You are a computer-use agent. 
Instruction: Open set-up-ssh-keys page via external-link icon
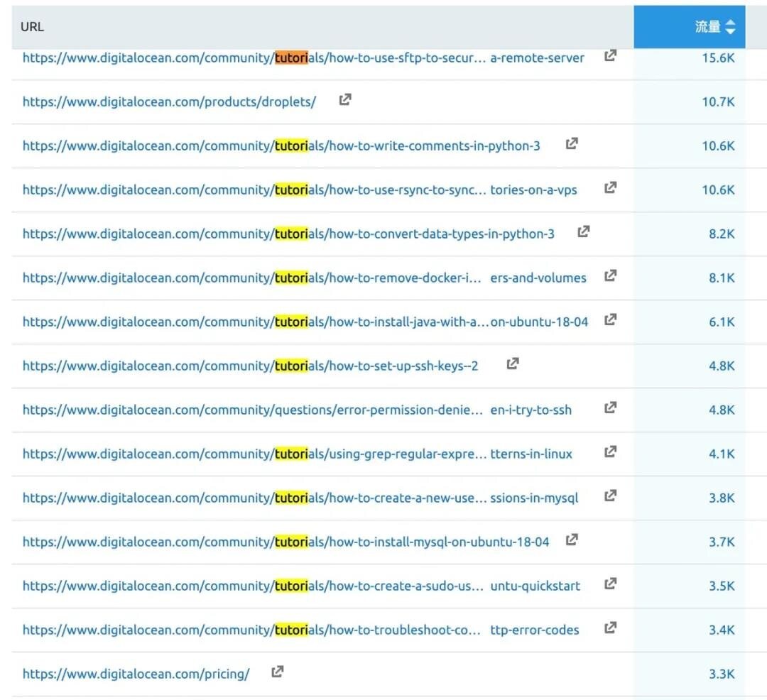coord(513,363)
